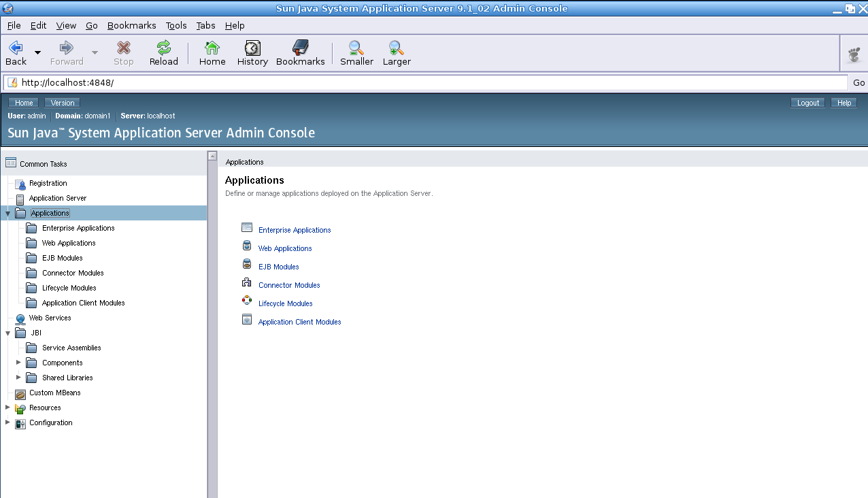Viewport: 868px width, 498px height.
Task: Open the View menu
Action: (x=66, y=25)
